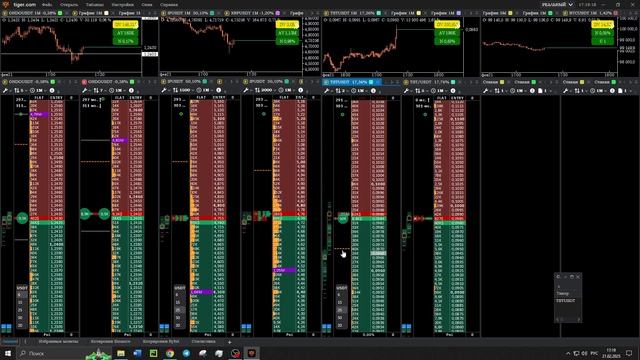Expand 1M timeframe dropdown in IPUSDT panel with step 1000

[x=205, y=90]
